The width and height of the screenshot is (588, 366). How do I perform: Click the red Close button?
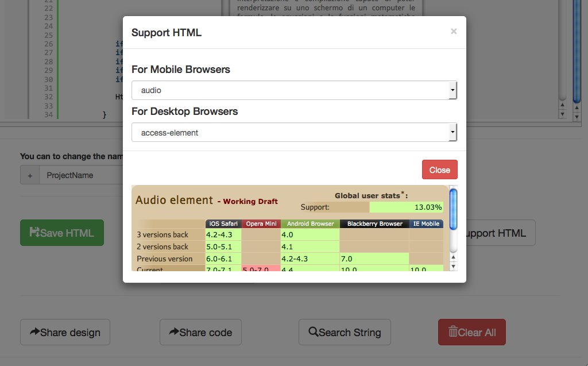coord(439,169)
